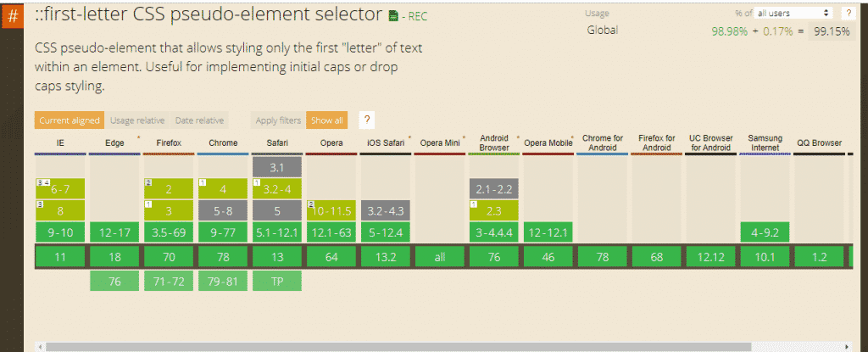Viewport: 868px width, 352px height.
Task: Click the note 2 marker on Opera 10-11.5
Action: 311,204
